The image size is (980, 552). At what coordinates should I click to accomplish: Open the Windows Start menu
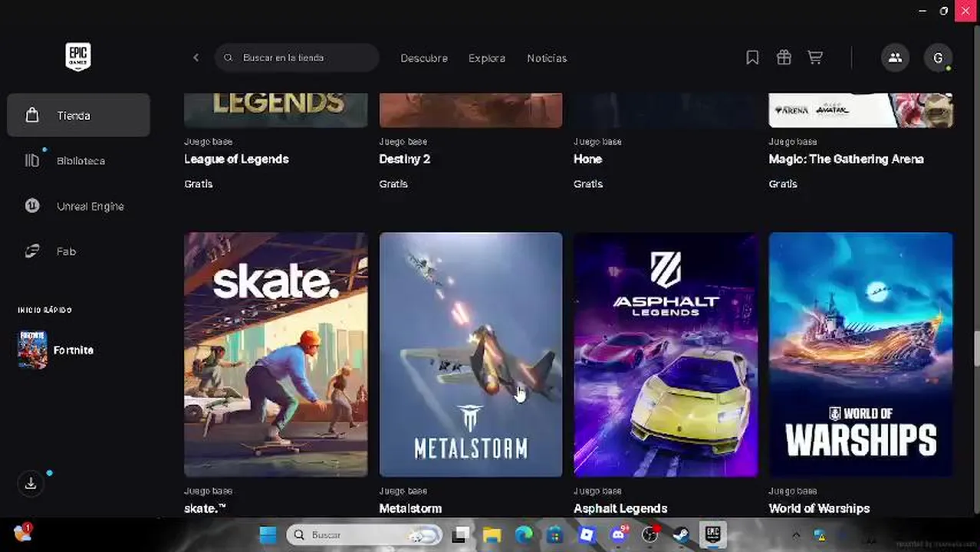(x=268, y=534)
